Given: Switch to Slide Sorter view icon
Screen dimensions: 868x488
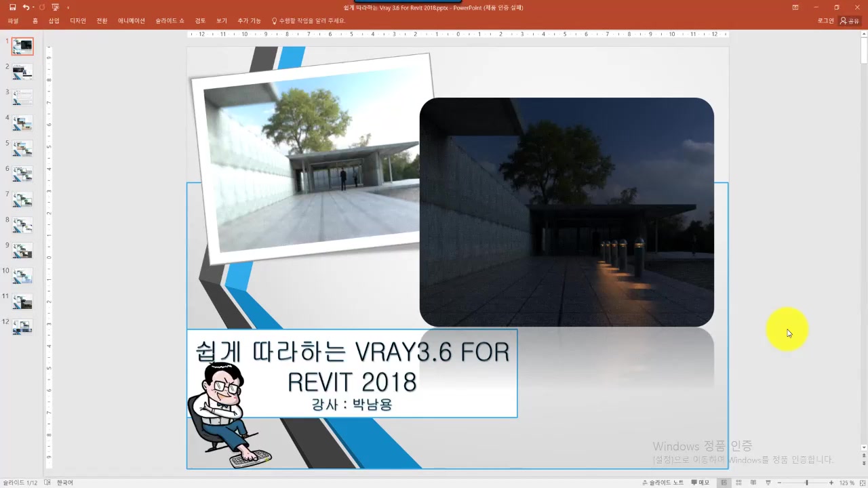Looking at the screenshot, I should pos(738,483).
